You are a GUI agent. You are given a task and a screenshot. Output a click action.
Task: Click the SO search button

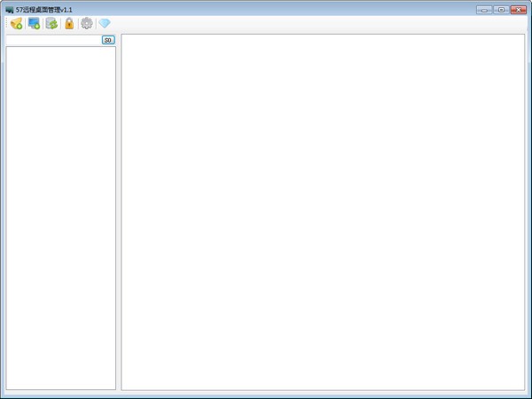pos(108,40)
